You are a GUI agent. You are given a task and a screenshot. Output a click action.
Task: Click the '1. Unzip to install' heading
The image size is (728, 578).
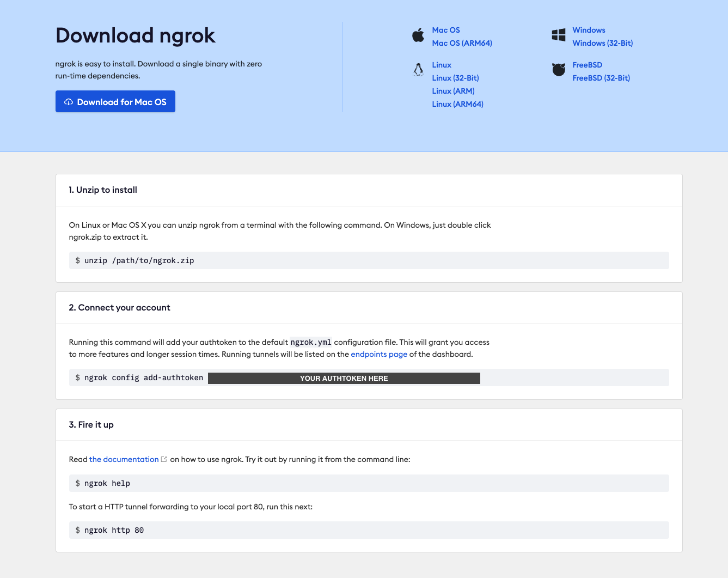click(103, 190)
